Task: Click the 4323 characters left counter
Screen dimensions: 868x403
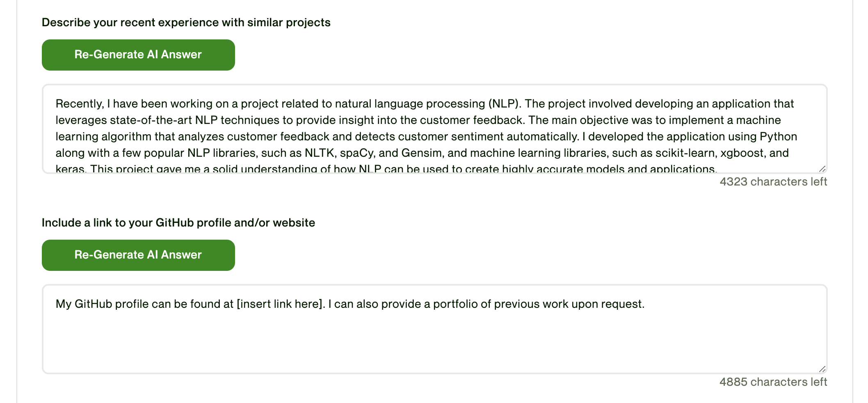Action: click(x=773, y=181)
